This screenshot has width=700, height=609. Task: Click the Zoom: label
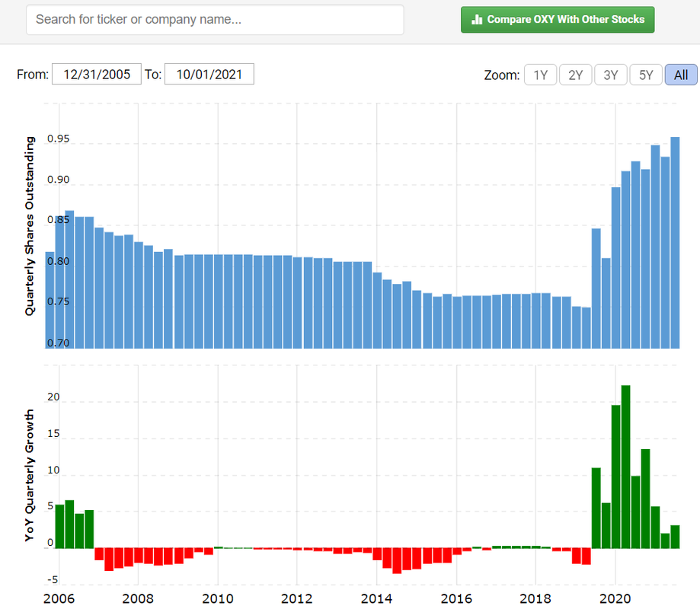(502, 75)
